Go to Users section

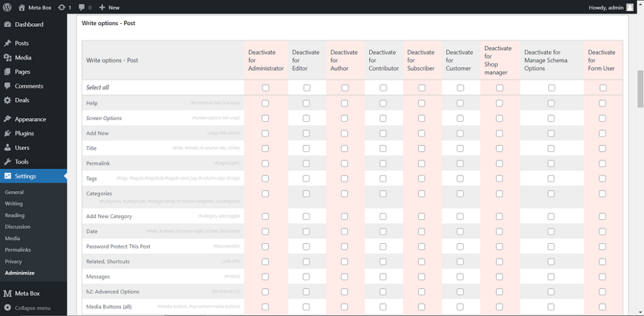coord(22,148)
